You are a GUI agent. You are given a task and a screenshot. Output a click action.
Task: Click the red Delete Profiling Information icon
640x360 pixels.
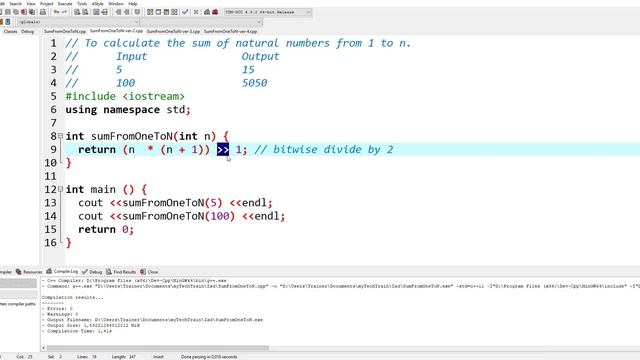(215, 12)
